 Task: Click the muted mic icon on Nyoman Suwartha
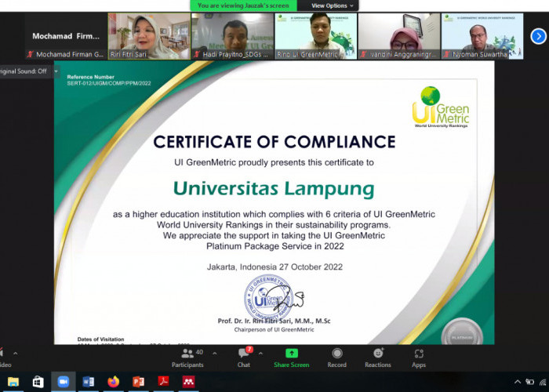pos(447,54)
